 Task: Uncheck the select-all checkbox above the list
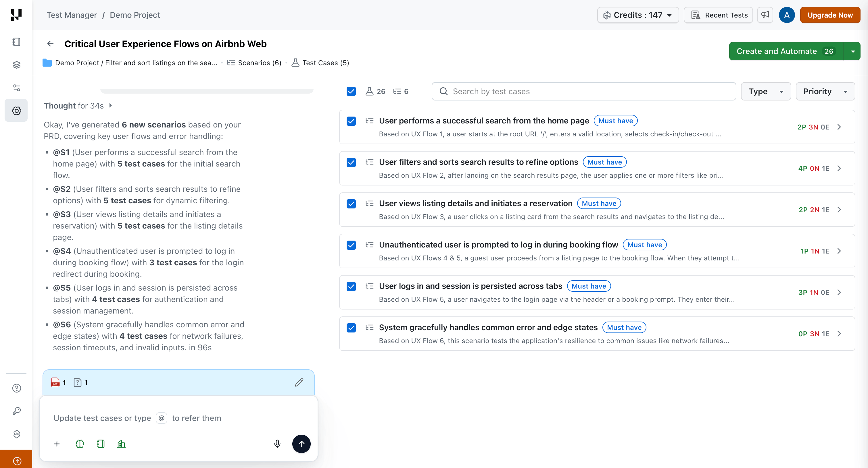click(x=351, y=91)
